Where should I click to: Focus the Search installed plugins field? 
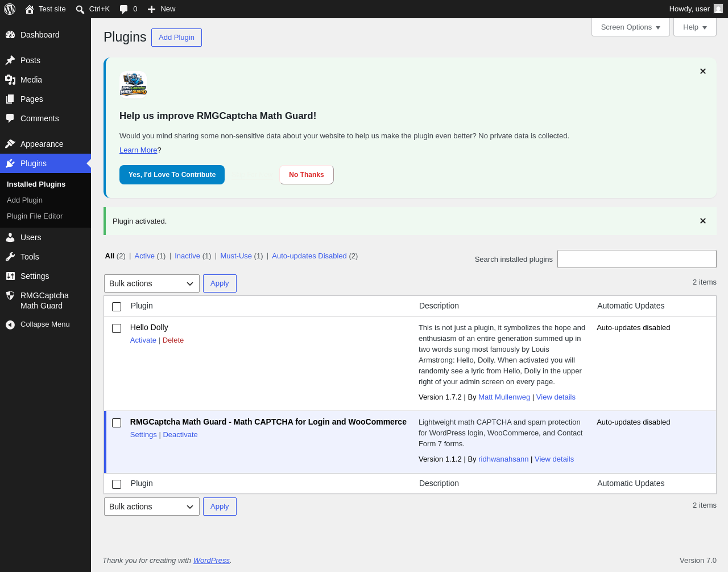637,259
